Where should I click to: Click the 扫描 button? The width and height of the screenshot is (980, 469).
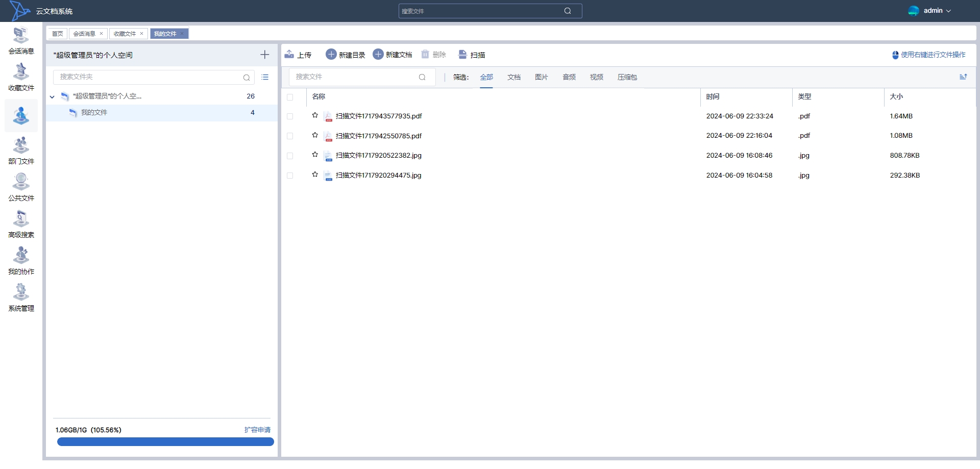[472, 55]
